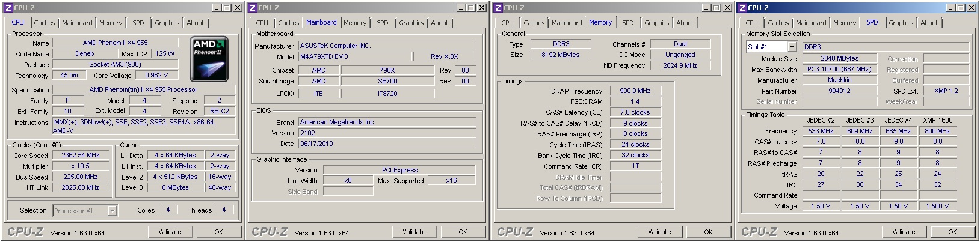Select SPD tab in the CPU window
The width and height of the screenshot is (980, 242).
pyautogui.click(x=138, y=23)
